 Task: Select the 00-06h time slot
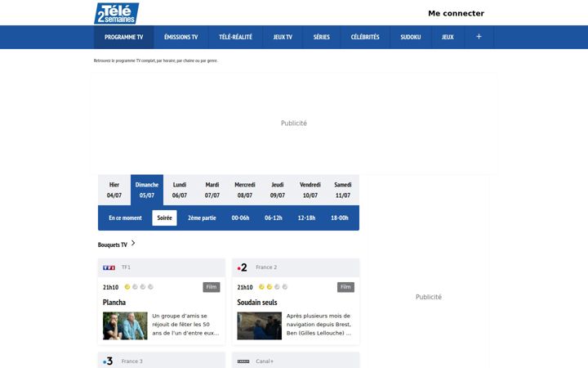click(240, 218)
